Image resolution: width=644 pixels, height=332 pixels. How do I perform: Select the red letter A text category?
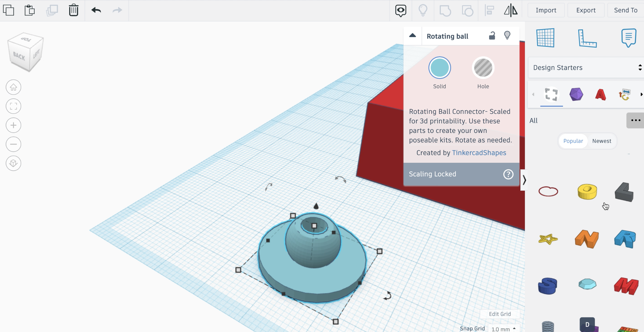coord(601,95)
